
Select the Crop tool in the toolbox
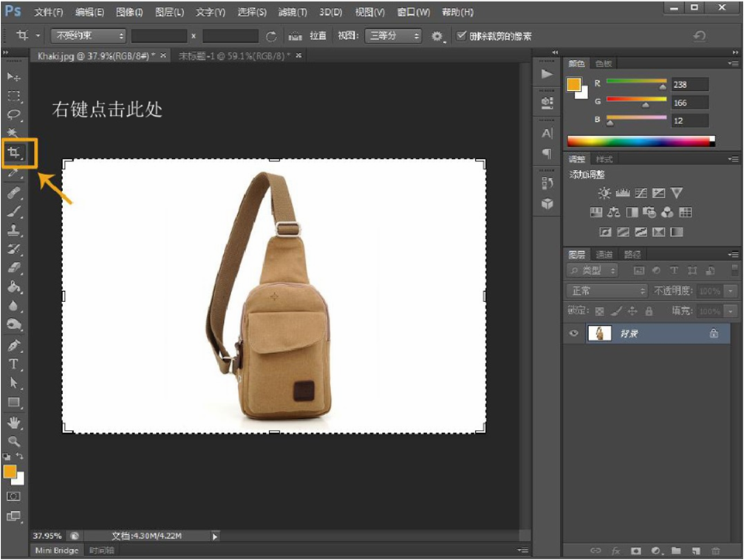14,153
